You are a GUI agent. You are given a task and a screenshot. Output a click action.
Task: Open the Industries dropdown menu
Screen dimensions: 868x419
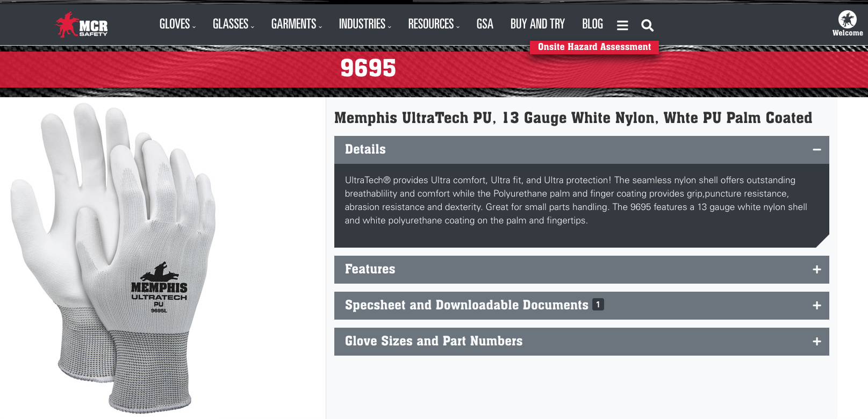(365, 24)
